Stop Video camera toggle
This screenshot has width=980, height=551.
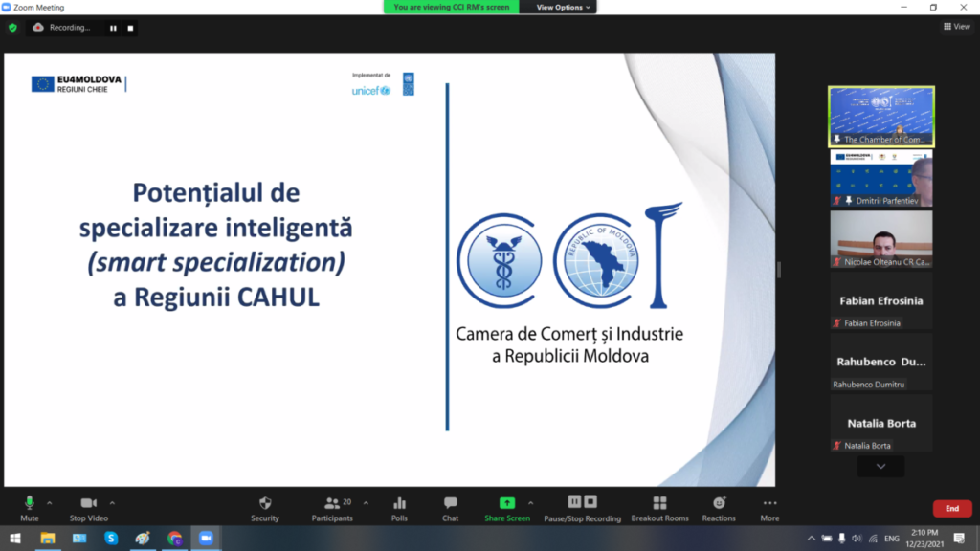(89, 509)
